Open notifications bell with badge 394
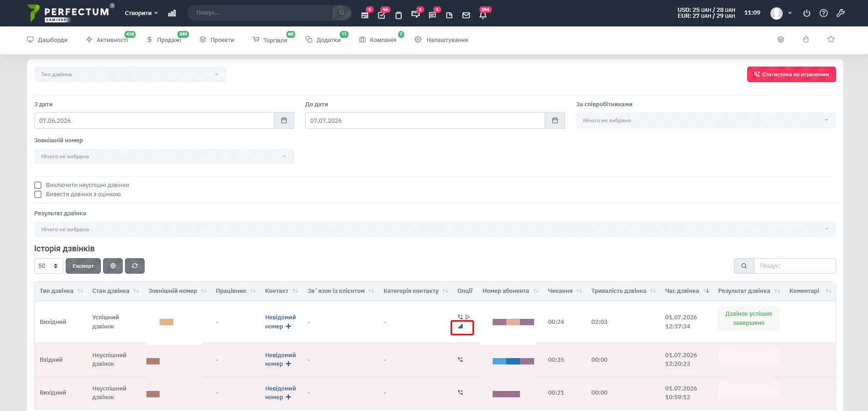Screen dimensions: 868x411 click(x=483, y=15)
